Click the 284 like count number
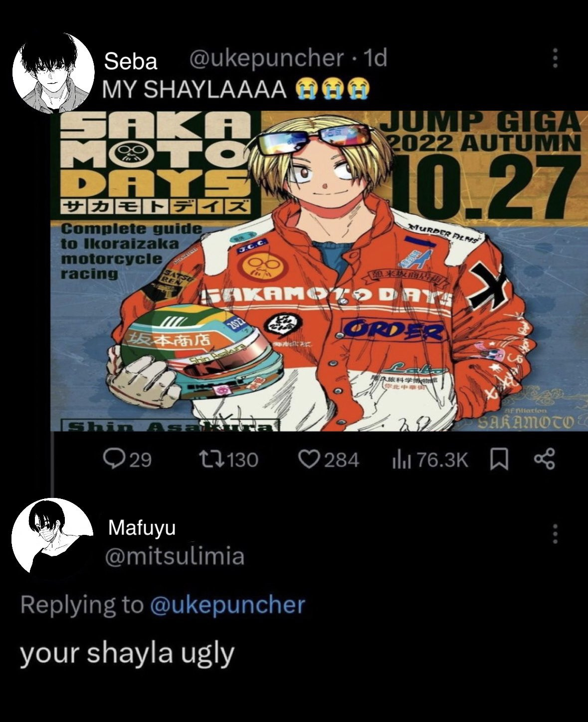 [x=342, y=460]
